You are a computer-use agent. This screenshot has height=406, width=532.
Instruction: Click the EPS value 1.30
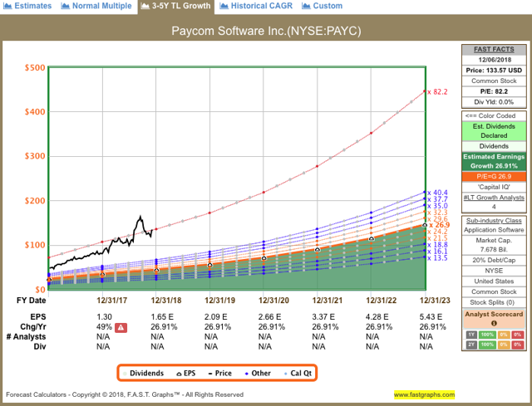coord(104,317)
